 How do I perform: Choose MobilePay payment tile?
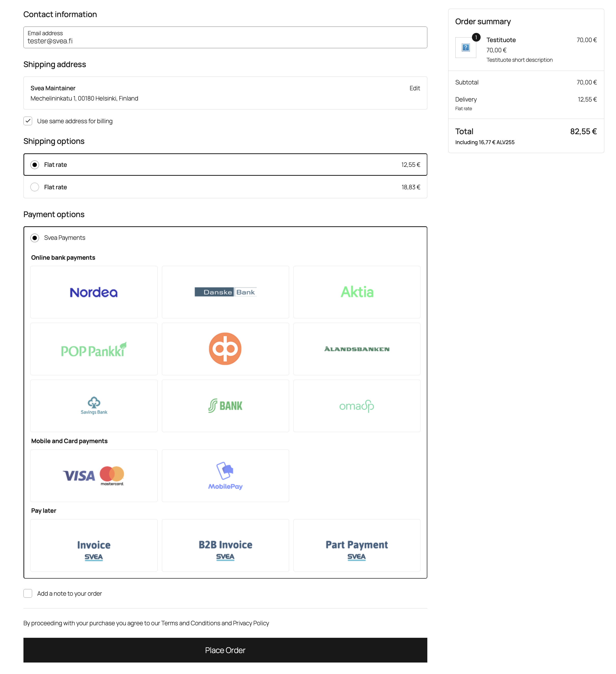point(225,476)
